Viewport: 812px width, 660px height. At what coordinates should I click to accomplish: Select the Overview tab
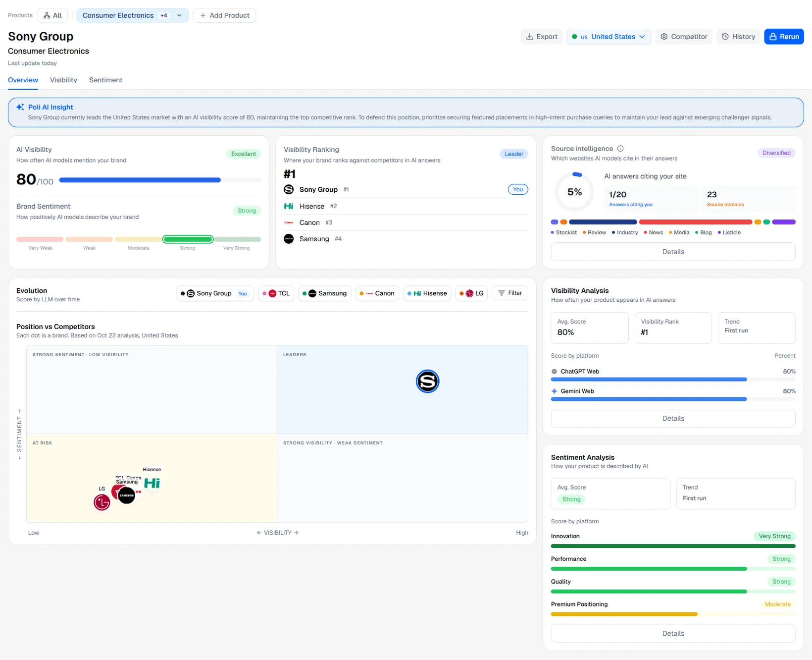point(23,80)
